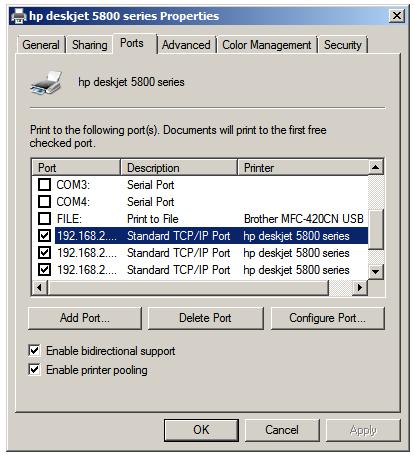Go to the Advanced tab

[186, 45]
